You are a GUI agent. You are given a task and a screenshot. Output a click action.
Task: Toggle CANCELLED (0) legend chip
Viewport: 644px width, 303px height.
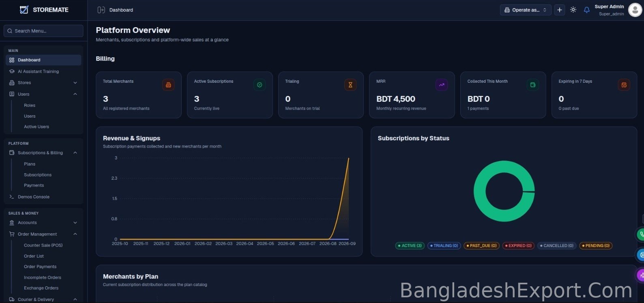(557, 245)
